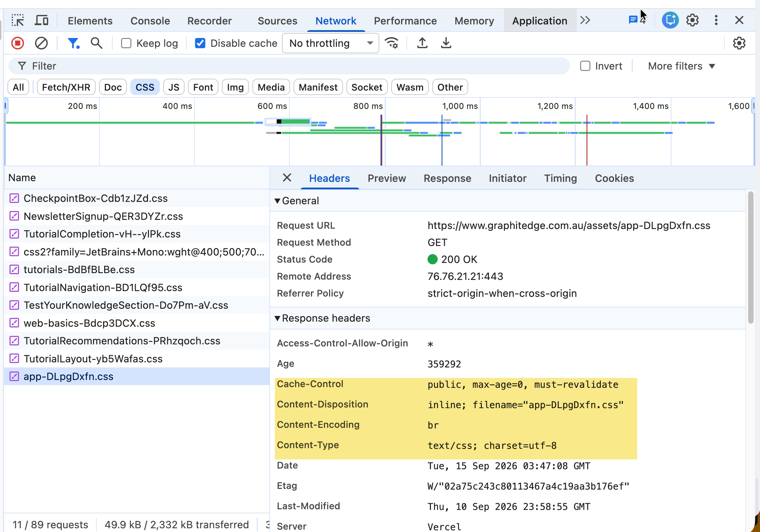The height and width of the screenshot is (532, 760).
Task: Open the three-dot customize DevTools menu
Action: point(716,20)
